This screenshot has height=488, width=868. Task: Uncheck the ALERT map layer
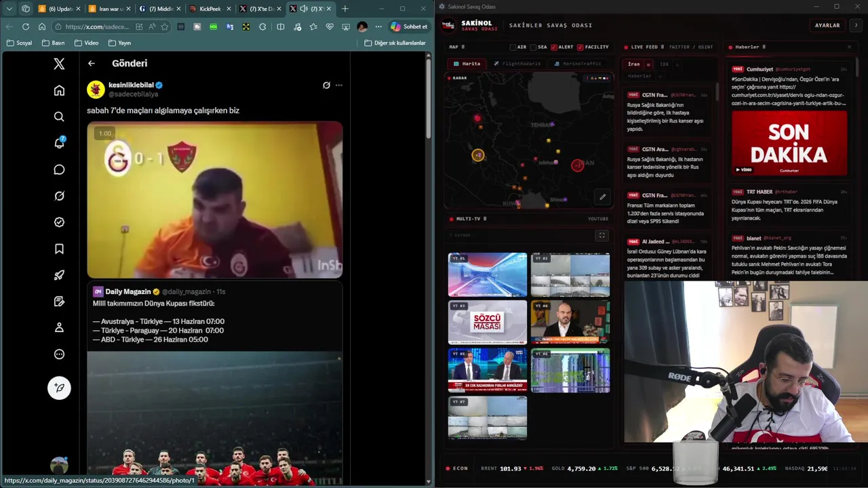(554, 47)
